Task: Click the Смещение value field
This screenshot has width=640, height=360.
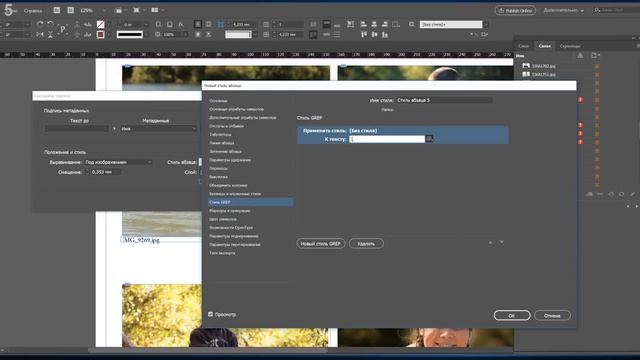Action: [x=105, y=172]
